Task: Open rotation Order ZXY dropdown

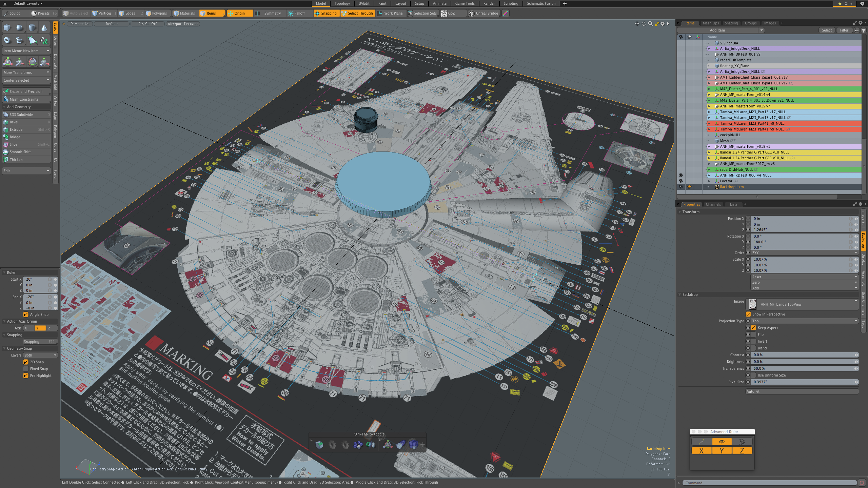Action: 805,253
